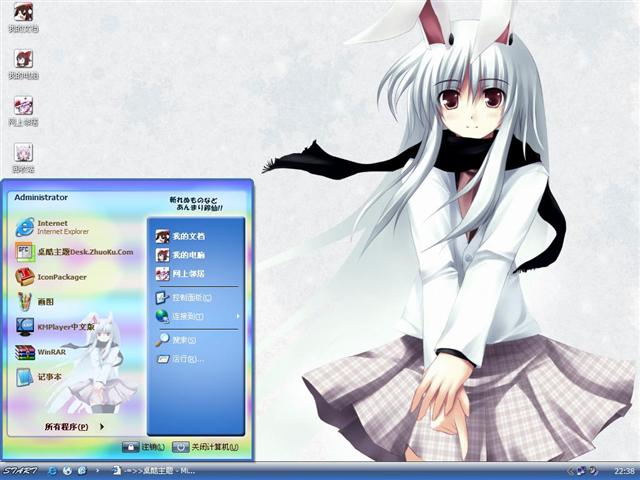640x480 pixels.
Task: Open Recycle Bin desktop icon
Action: point(23,158)
